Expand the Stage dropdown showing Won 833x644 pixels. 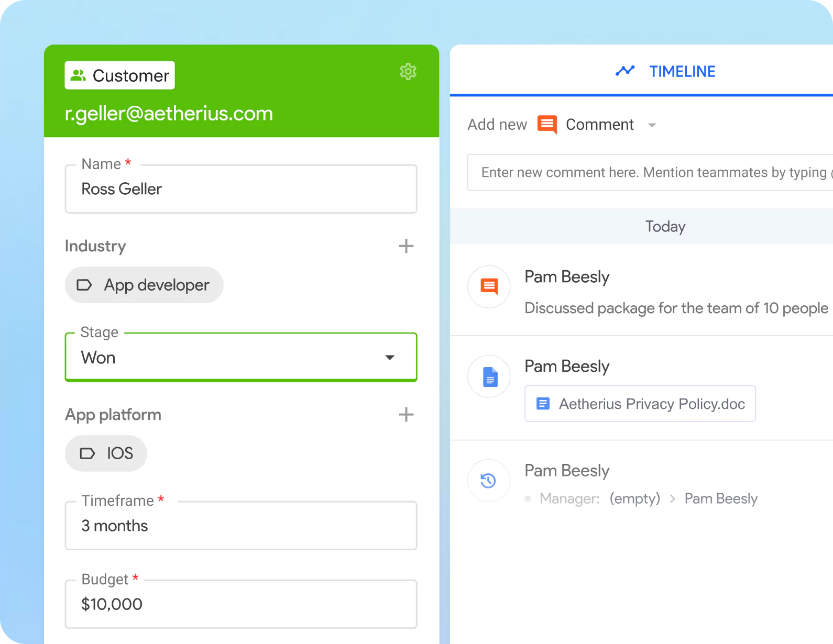[389, 358]
